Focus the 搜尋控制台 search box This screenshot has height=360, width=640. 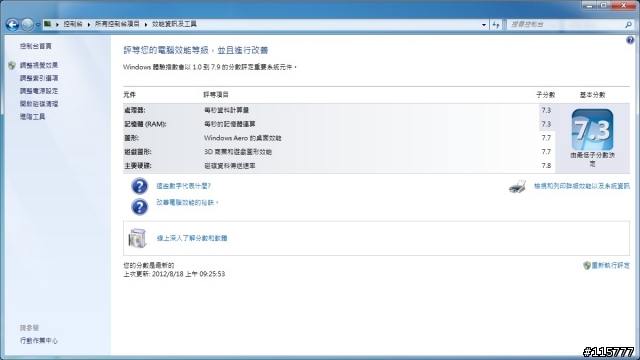[565, 24]
